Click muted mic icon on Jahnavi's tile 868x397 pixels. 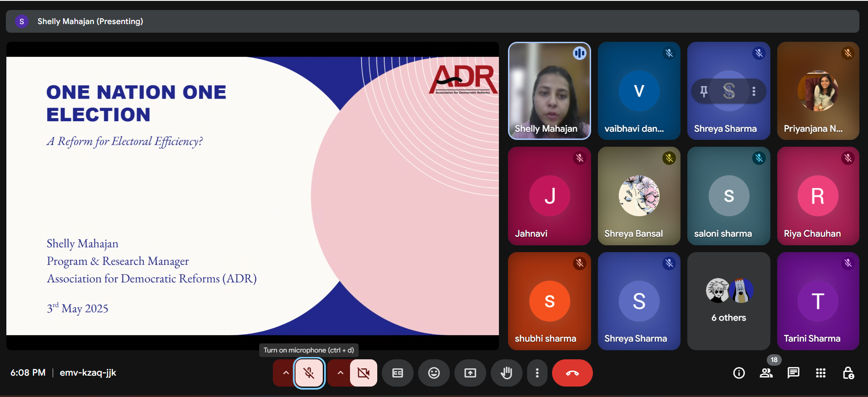coord(580,158)
